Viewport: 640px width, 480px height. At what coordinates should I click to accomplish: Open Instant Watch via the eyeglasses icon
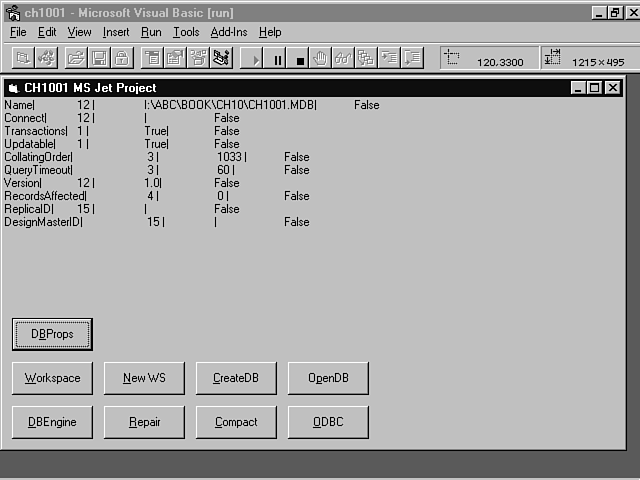tap(344, 59)
